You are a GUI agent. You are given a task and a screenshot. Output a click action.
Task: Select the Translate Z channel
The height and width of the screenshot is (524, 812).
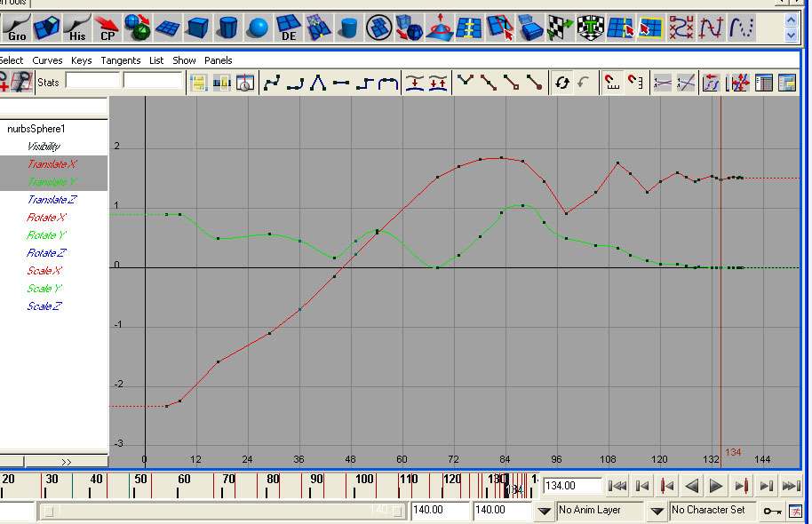tap(52, 200)
